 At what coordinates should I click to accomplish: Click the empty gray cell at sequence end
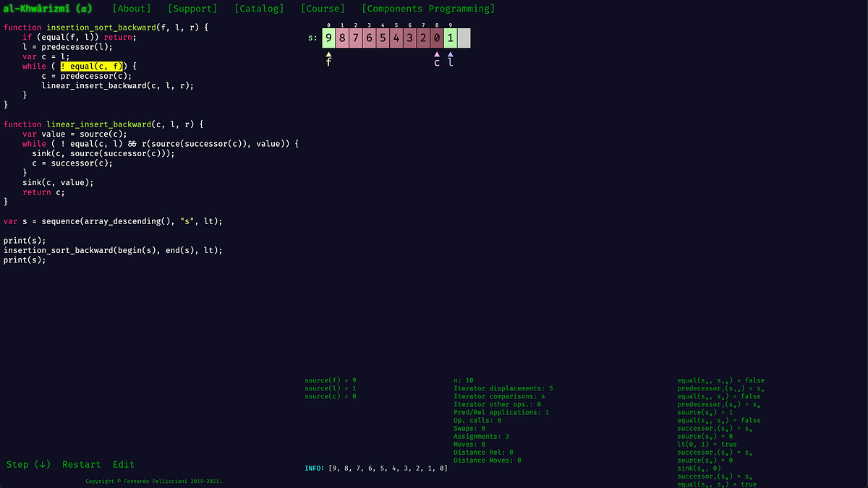click(464, 38)
